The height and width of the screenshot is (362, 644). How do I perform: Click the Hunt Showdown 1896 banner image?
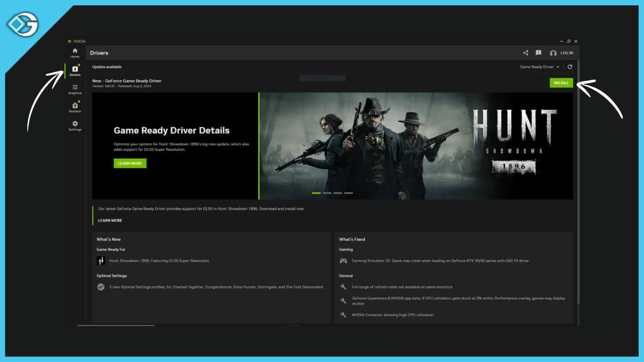click(x=416, y=146)
